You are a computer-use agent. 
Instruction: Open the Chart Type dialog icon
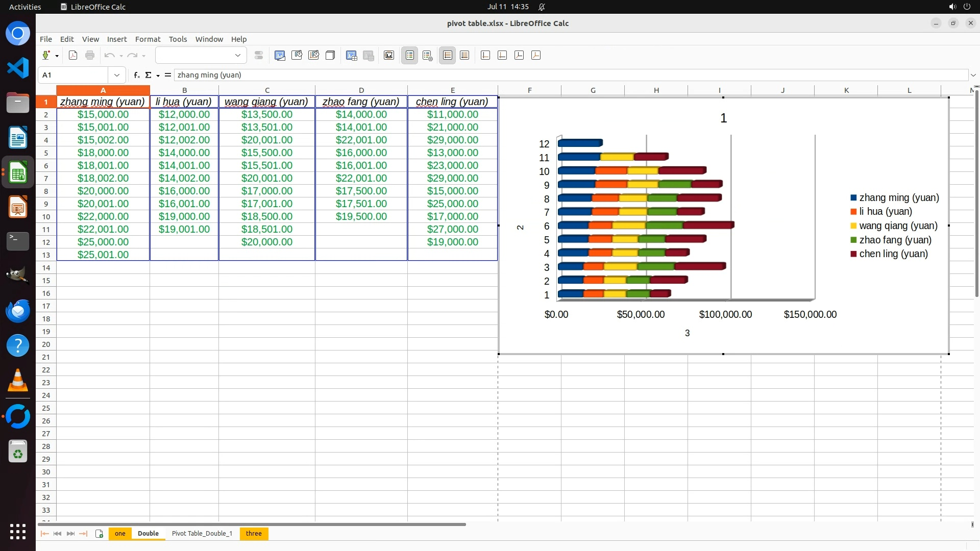[x=280, y=56]
